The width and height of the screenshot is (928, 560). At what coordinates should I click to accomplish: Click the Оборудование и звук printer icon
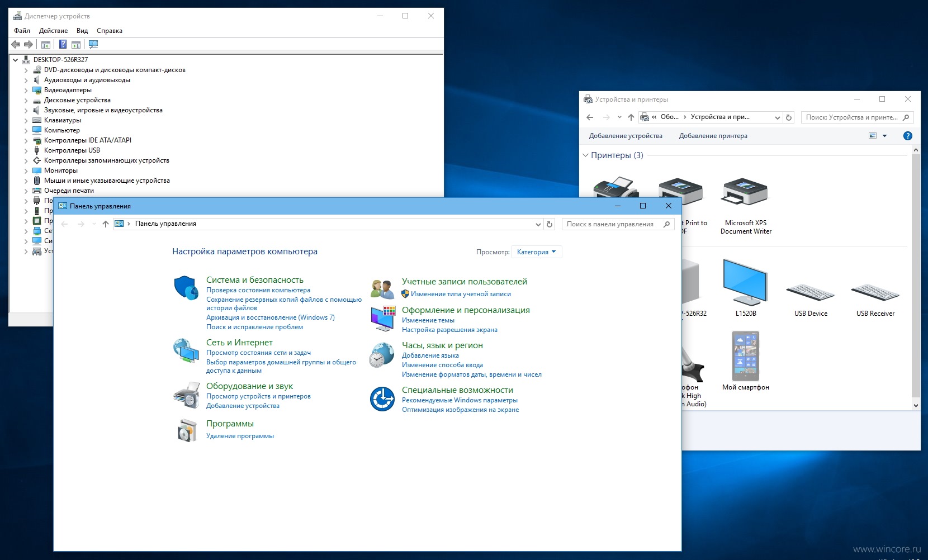click(x=186, y=395)
